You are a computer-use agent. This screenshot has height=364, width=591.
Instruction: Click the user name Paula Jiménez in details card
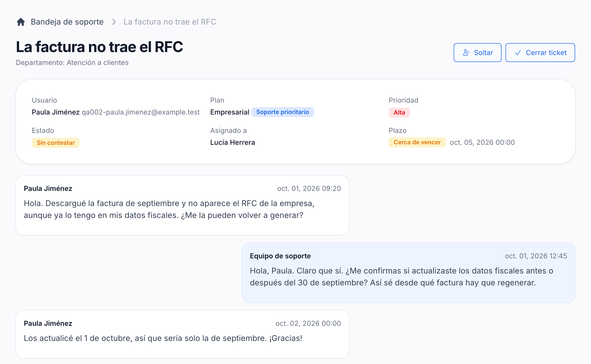point(56,112)
